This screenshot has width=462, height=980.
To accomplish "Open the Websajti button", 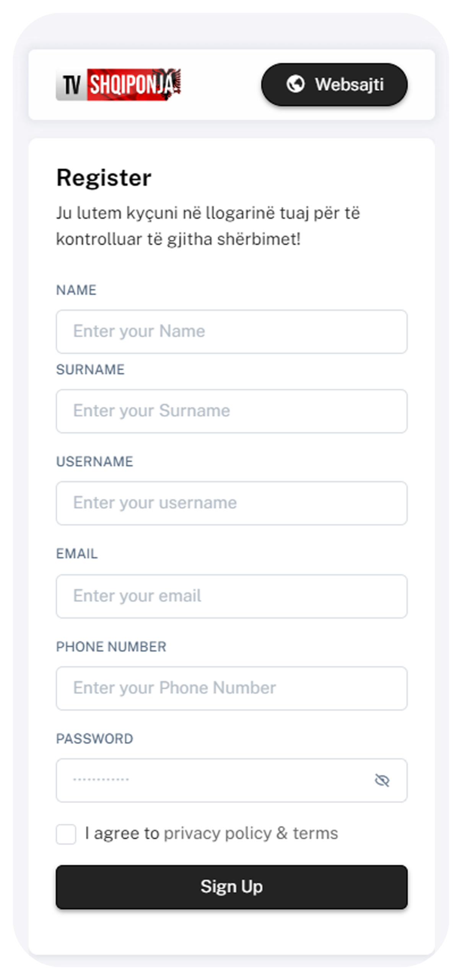I will [x=334, y=85].
